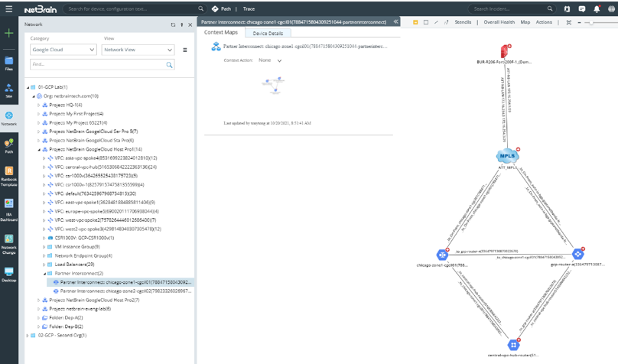Click the yellow note tool on map toolbar
The width and height of the screenshot is (618, 364).
415,22
